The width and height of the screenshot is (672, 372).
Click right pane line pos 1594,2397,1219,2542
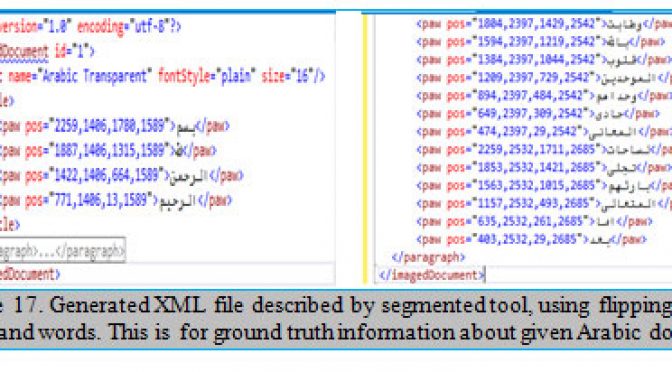[541, 42]
